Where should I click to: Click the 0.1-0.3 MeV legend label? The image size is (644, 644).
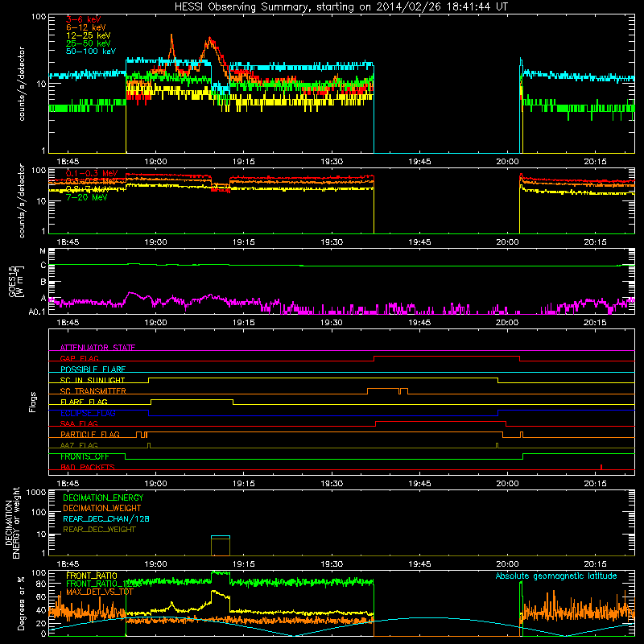pos(92,173)
